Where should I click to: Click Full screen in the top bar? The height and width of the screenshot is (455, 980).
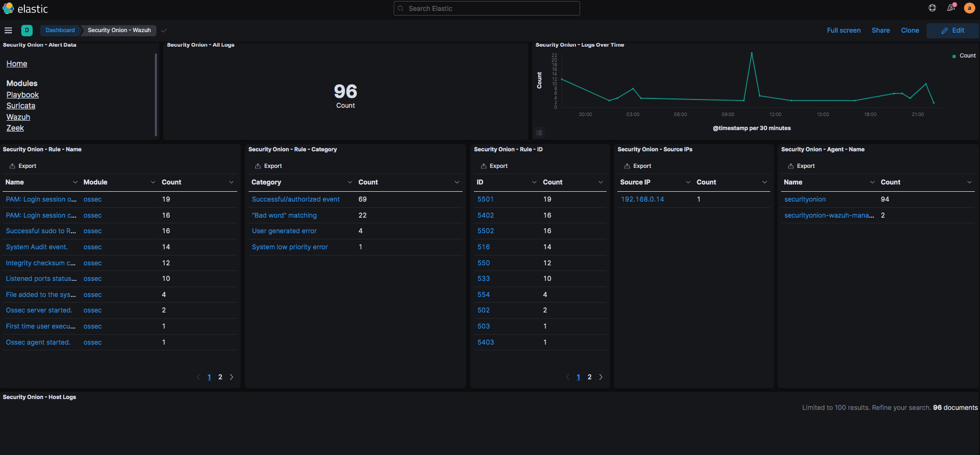coord(844,30)
